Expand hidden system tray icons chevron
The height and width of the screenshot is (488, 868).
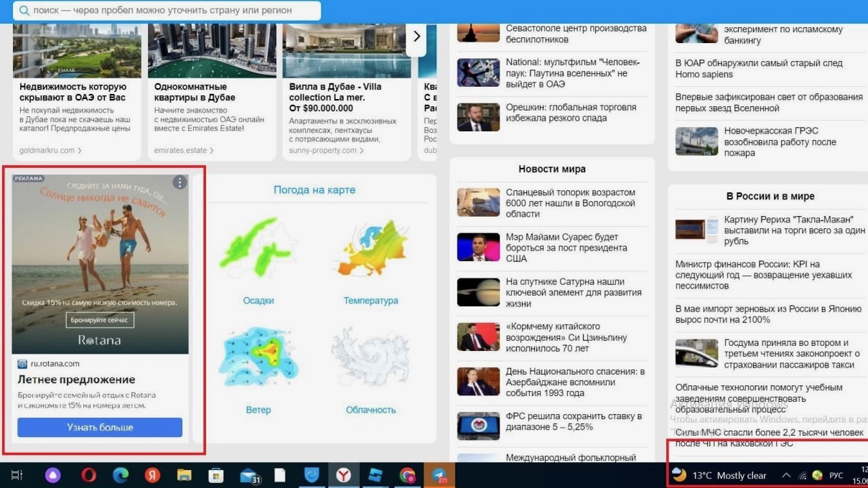786,475
